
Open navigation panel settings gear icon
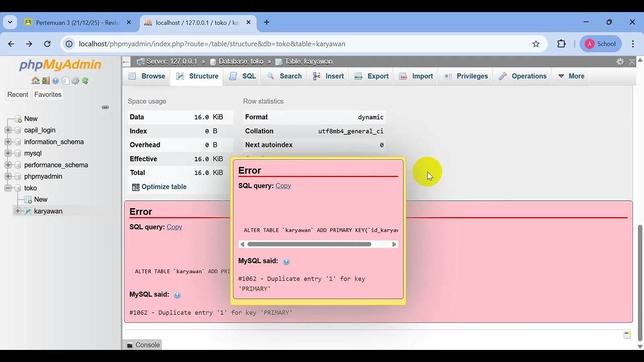(75, 80)
